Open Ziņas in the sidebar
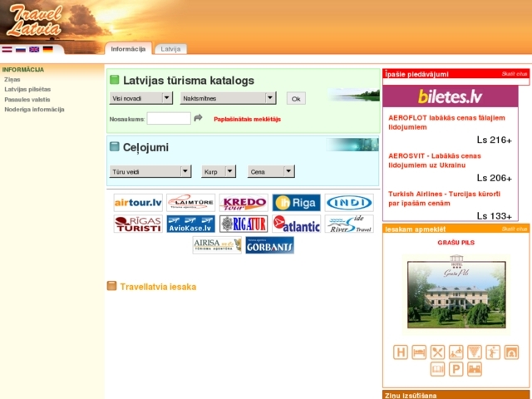Screen dimensions: 532x399 point(12,80)
